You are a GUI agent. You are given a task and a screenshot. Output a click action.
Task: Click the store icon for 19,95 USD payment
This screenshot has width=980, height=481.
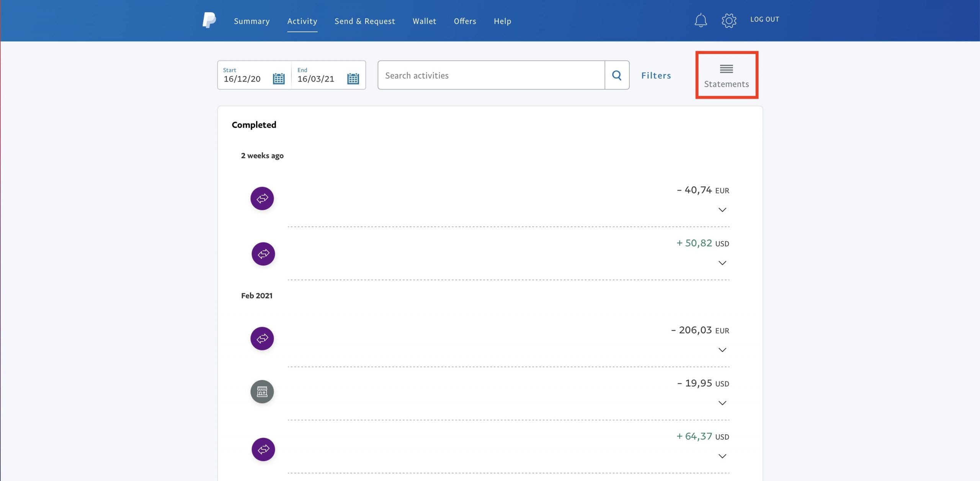262,391
